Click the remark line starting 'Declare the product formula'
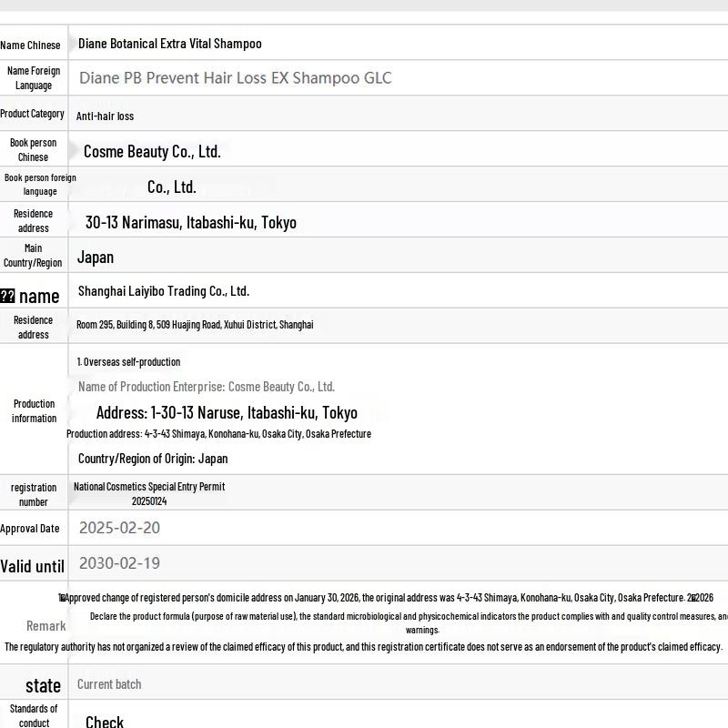The height and width of the screenshot is (728, 728). (409, 623)
